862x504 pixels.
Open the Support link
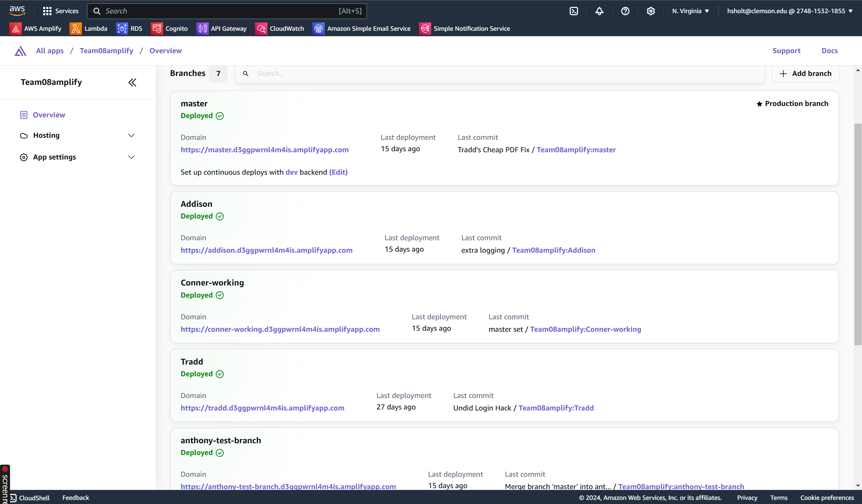[786, 51]
